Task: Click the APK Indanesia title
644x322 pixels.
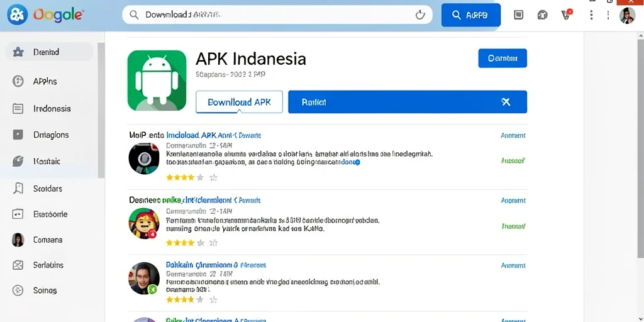Action: click(251, 58)
